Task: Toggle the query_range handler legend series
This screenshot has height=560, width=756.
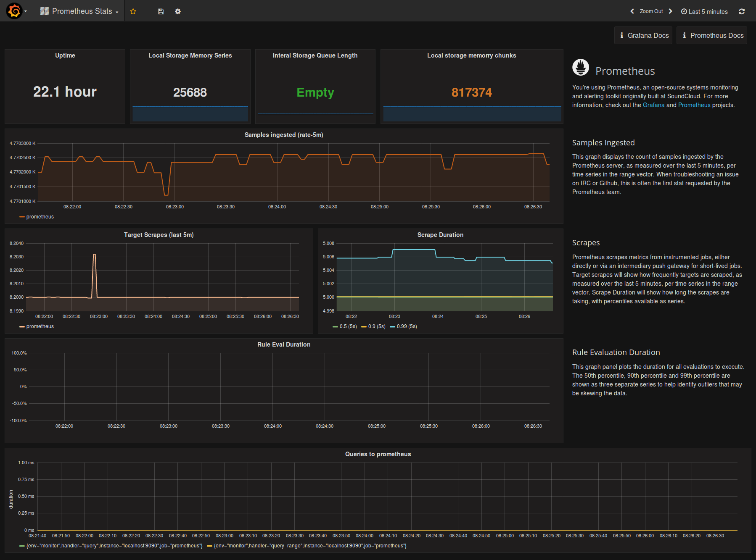Action: pyautogui.click(x=310, y=546)
